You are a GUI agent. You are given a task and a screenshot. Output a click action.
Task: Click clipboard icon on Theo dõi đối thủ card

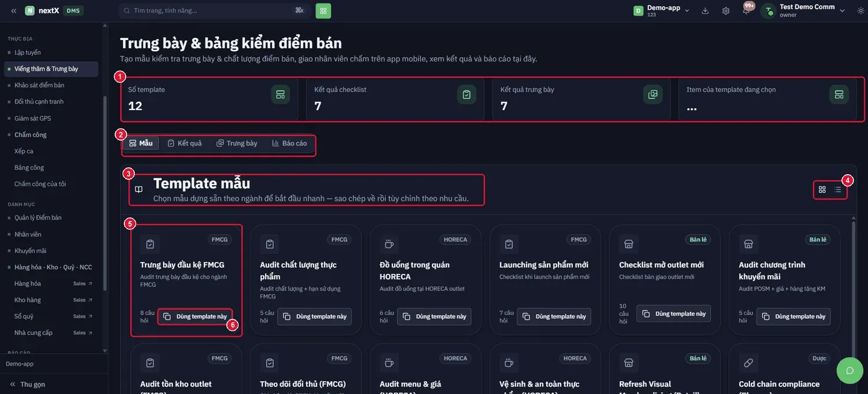[270, 363]
